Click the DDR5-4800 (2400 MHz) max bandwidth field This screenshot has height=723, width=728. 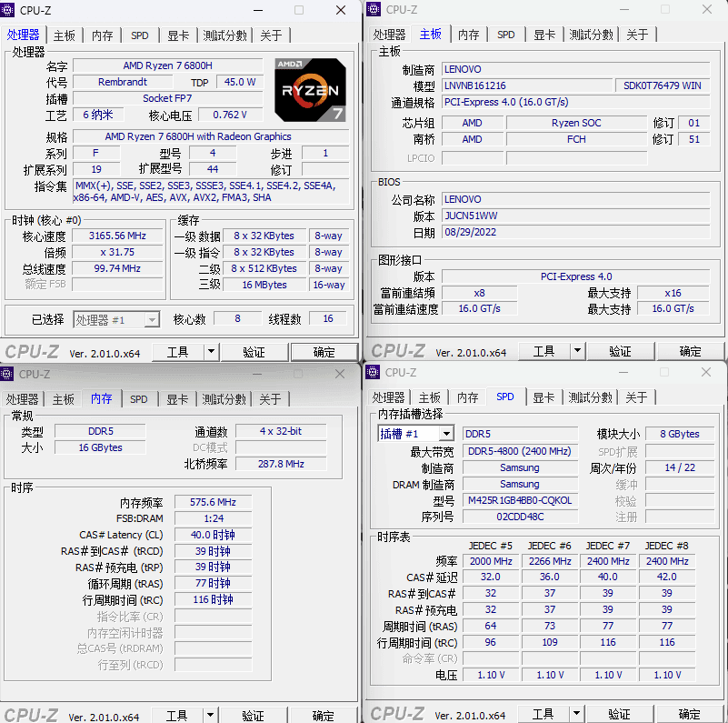point(520,451)
